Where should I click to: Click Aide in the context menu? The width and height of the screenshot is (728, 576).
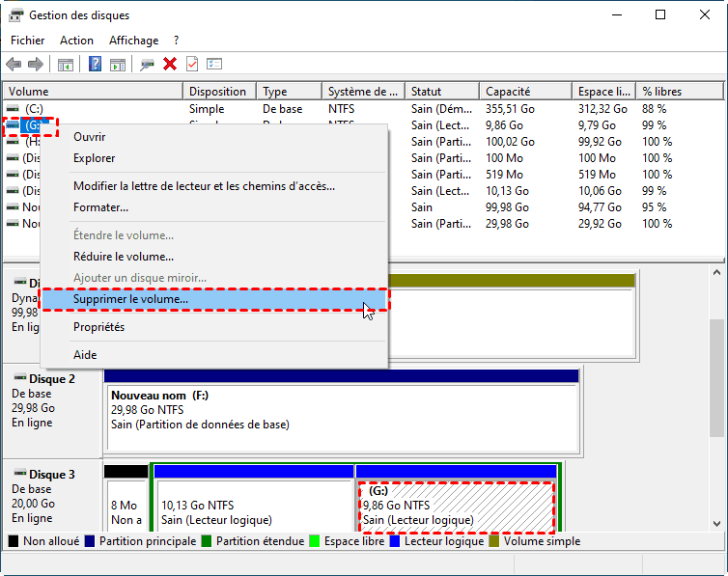click(x=213, y=355)
